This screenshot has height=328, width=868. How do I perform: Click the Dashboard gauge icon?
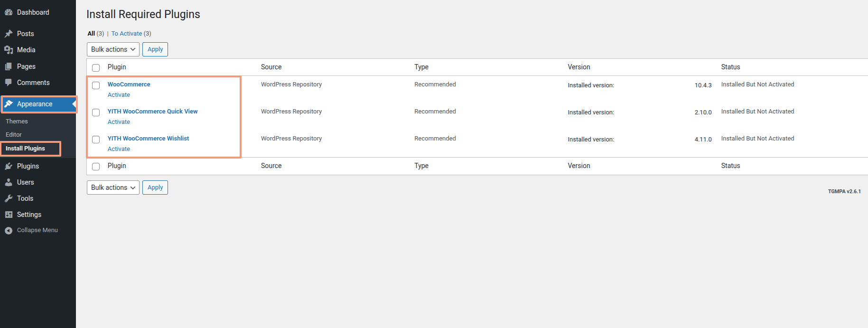click(x=9, y=12)
